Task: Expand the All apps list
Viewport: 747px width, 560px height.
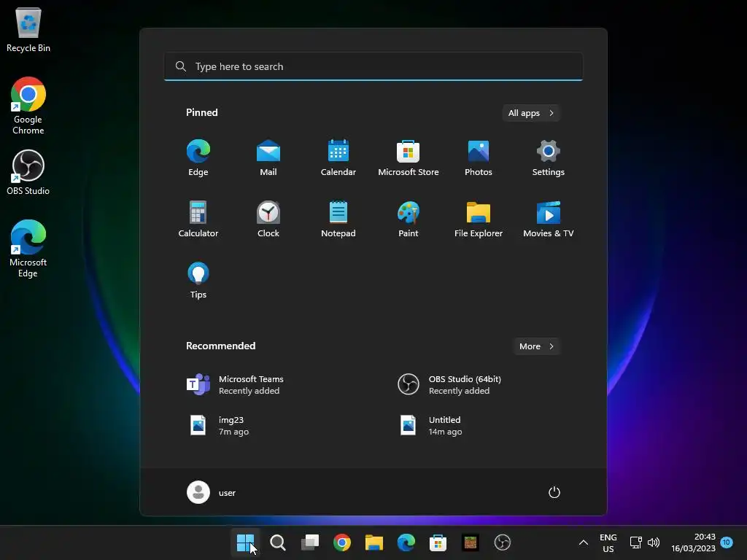Action: click(531, 113)
